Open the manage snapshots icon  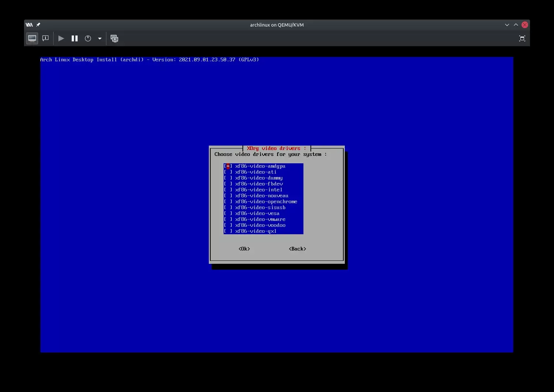pos(115,38)
